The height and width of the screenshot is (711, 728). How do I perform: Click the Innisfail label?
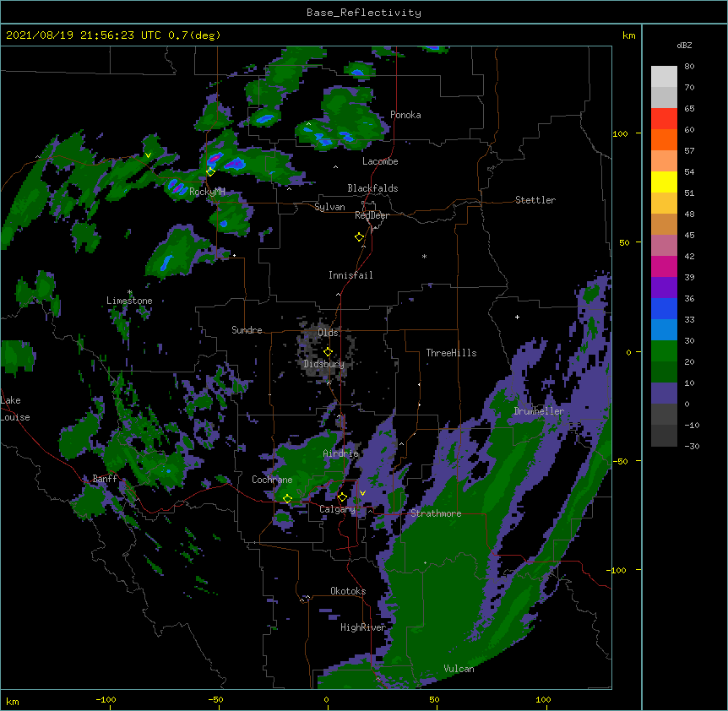point(351,275)
